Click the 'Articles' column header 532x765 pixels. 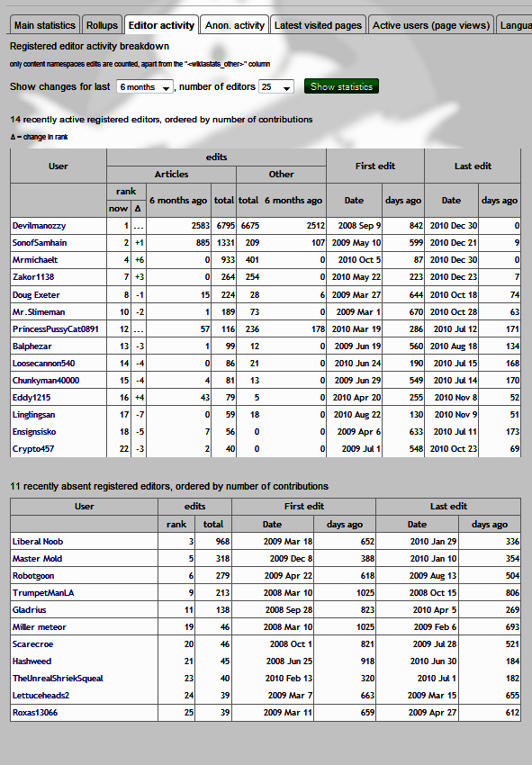(171, 175)
